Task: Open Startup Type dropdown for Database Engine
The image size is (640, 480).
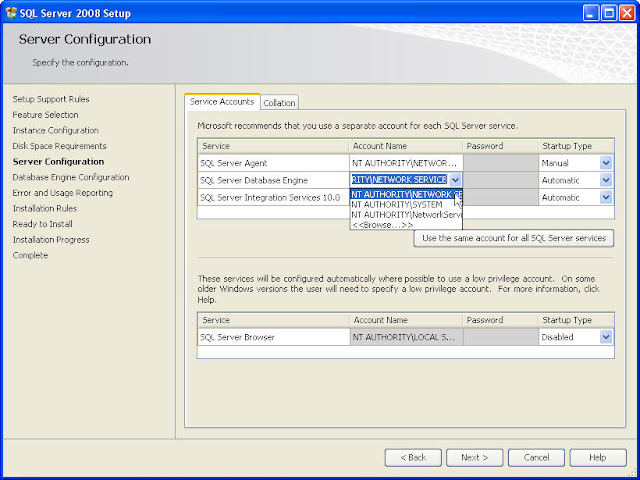Action: click(606, 180)
